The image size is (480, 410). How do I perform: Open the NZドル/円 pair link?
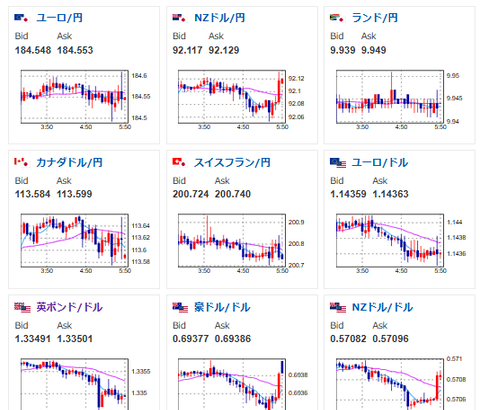[x=219, y=18]
